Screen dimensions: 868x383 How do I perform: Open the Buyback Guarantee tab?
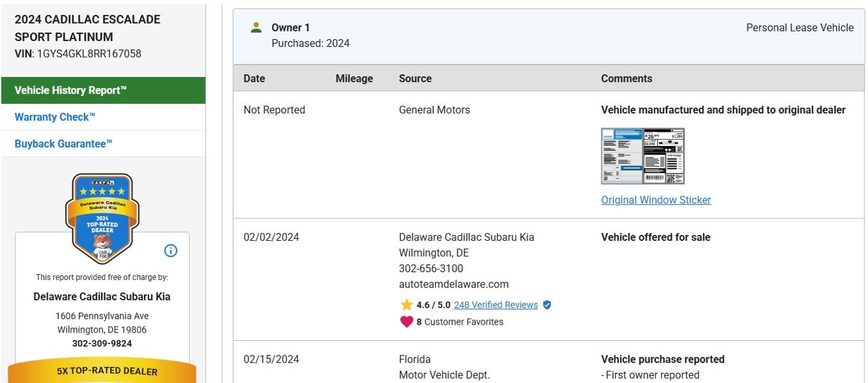[x=63, y=144]
